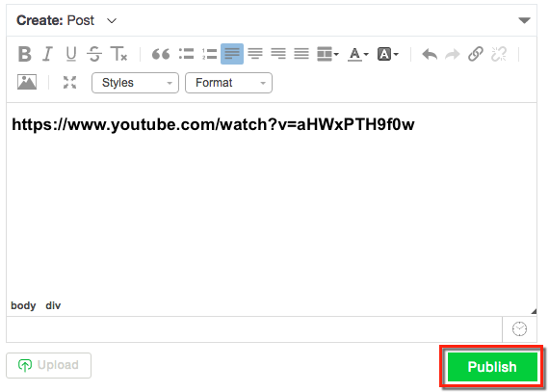This screenshot has height=392, width=549.
Task: Toggle italic text style
Action: point(47,54)
